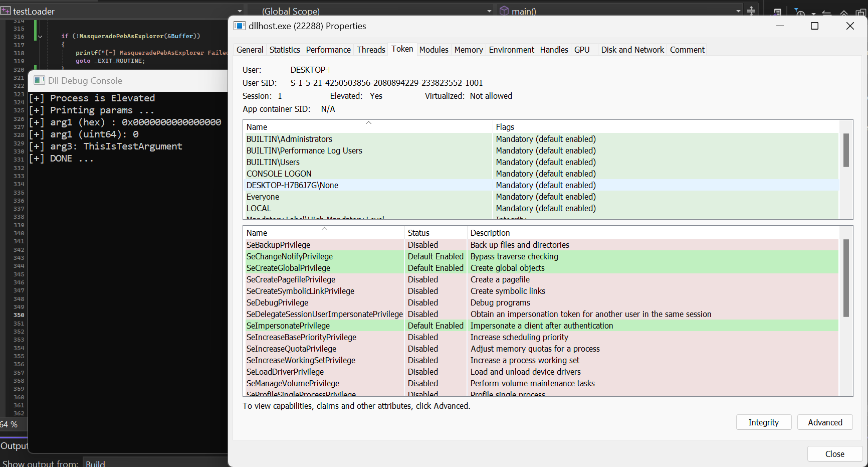Open the Threads tab
Image resolution: width=868 pixels, height=467 pixels.
coord(371,50)
